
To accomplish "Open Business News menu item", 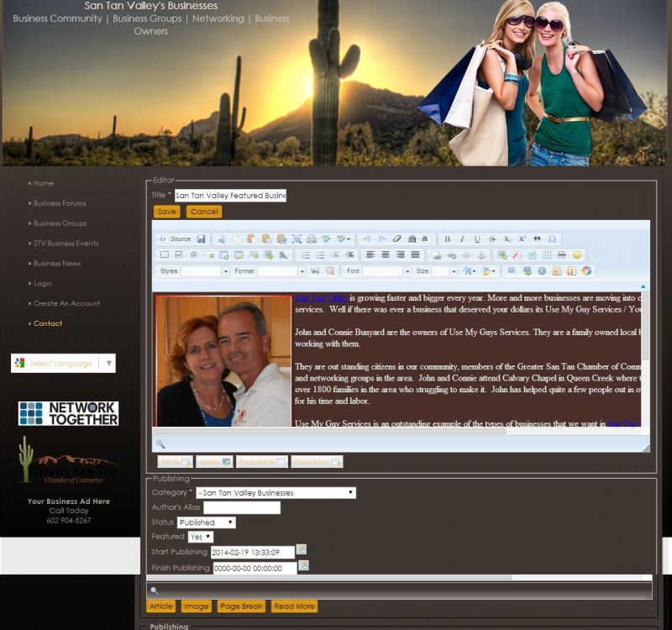I will coord(57,263).
